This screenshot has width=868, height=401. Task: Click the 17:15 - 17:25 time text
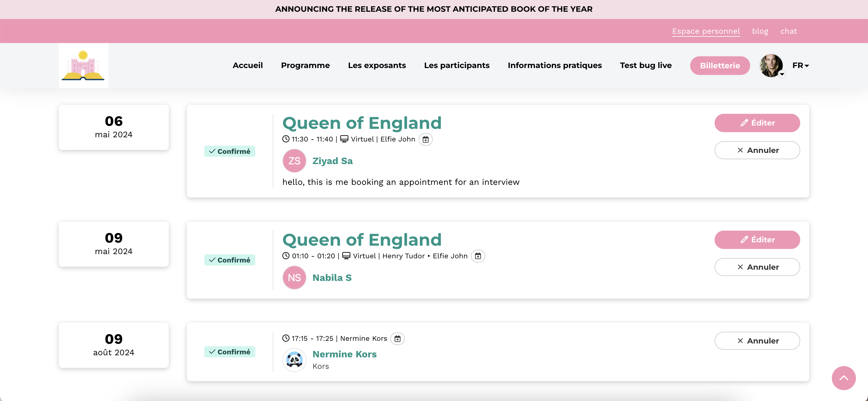click(x=312, y=338)
